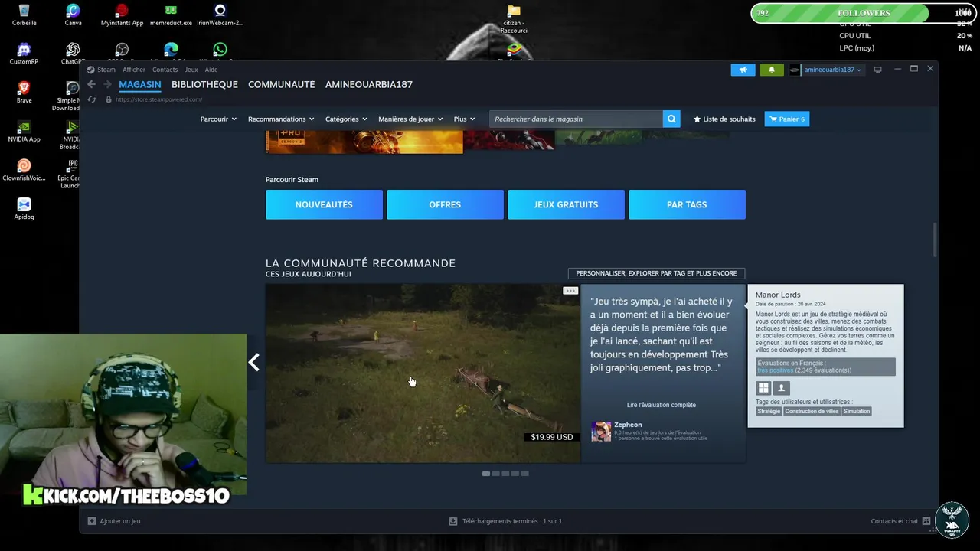980x551 pixels.
Task: Open the Steam menu in the title bar
Action: point(101,70)
